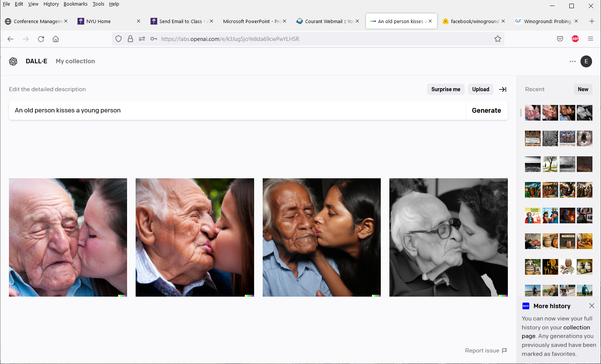Bookmark this page with the star icon
Screen dimensions: 601x364
tap(497, 39)
